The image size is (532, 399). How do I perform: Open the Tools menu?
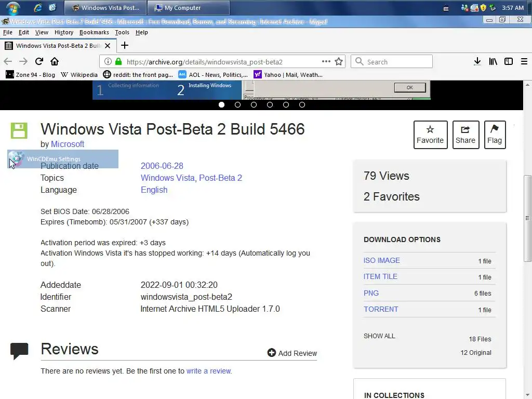[x=122, y=32]
